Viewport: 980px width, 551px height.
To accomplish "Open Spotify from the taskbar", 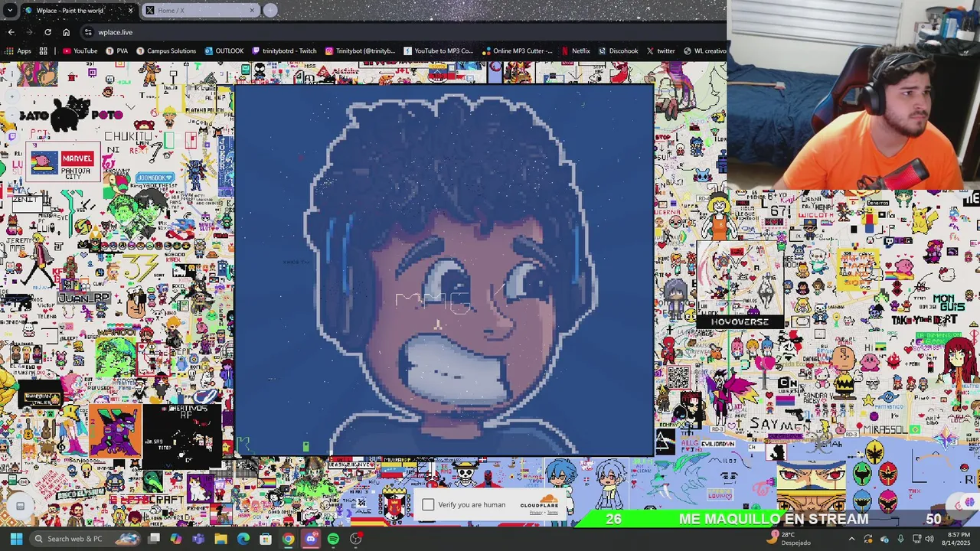I will (333, 539).
